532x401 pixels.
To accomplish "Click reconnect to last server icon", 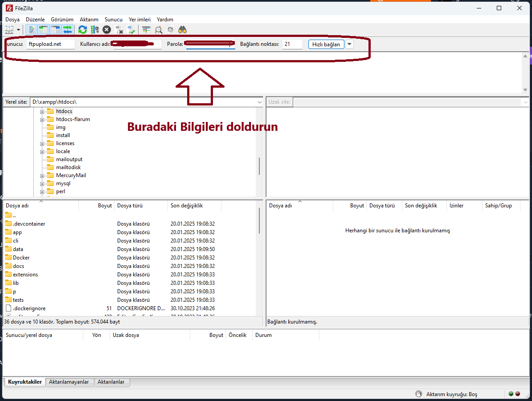I will coord(131,30).
